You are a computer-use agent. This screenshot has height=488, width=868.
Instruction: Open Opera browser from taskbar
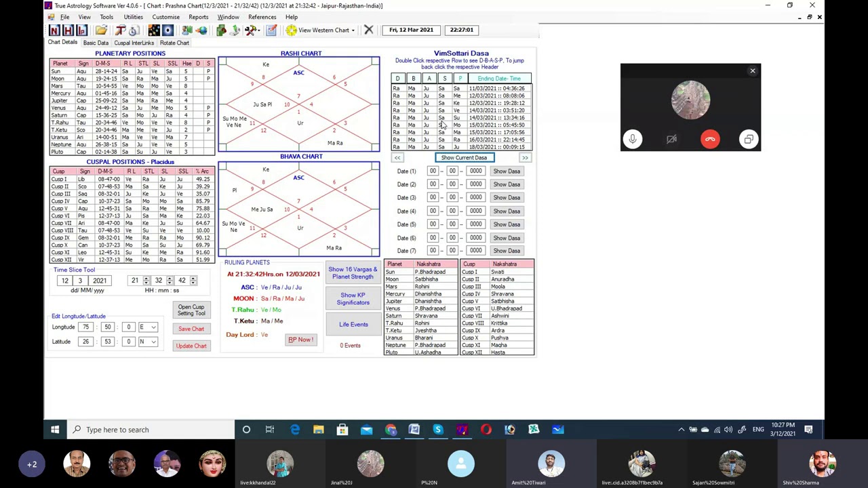click(x=486, y=429)
